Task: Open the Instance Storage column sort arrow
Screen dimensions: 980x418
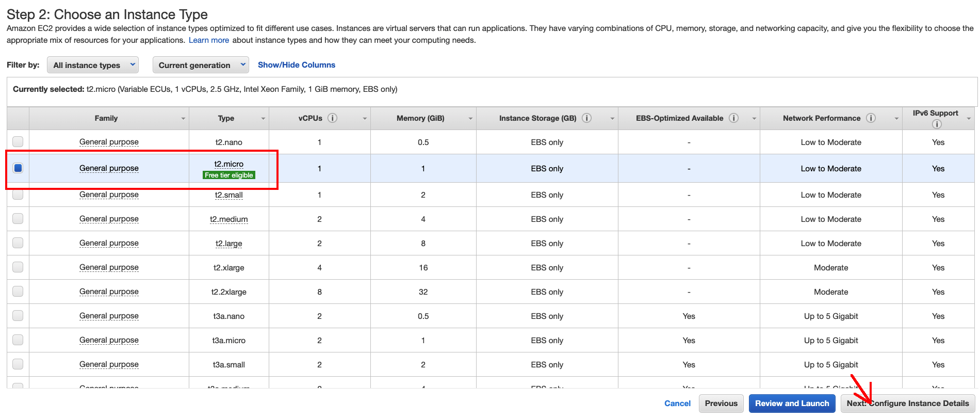Action: tap(612, 119)
